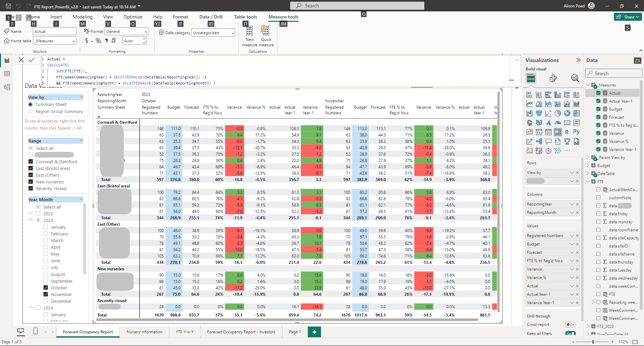Open the Home table _Measures dropdown

55,41
